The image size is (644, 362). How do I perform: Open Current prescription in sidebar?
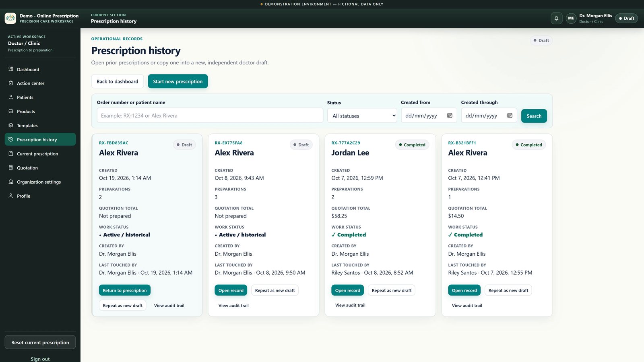[40, 154]
